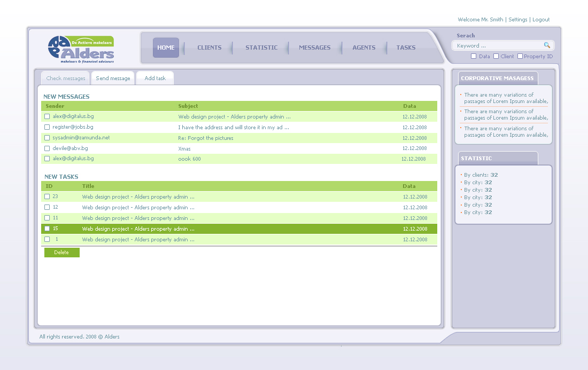Open Messages from the top navigation
Screen dimensions: 588x370
(314, 48)
